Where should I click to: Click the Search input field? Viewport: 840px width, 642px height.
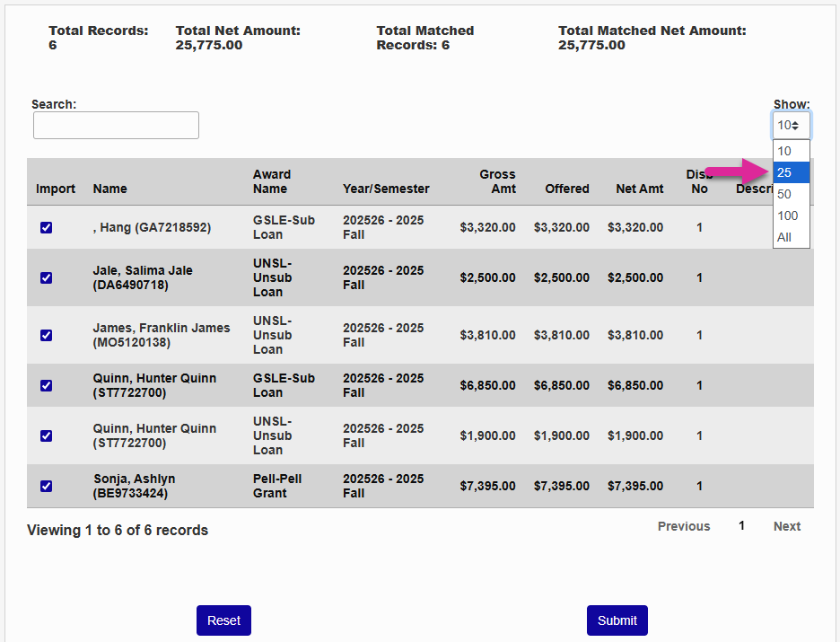(x=116, y=126)
